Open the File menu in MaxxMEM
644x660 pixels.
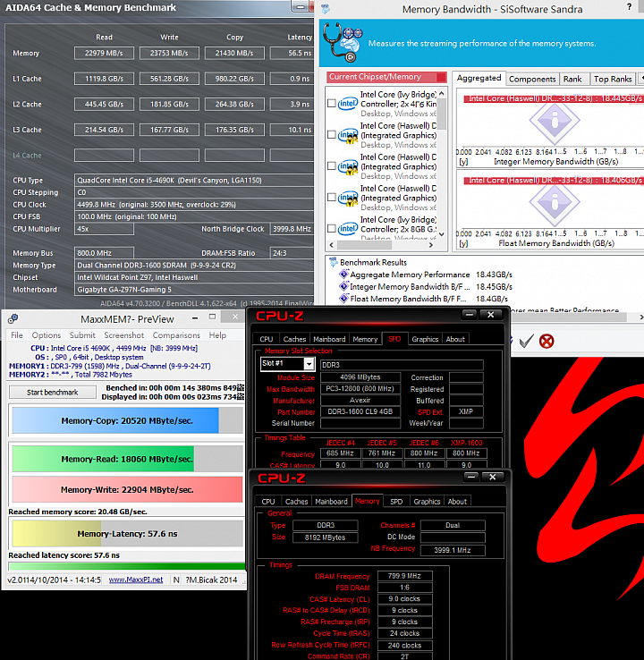[x=17, y=335]
